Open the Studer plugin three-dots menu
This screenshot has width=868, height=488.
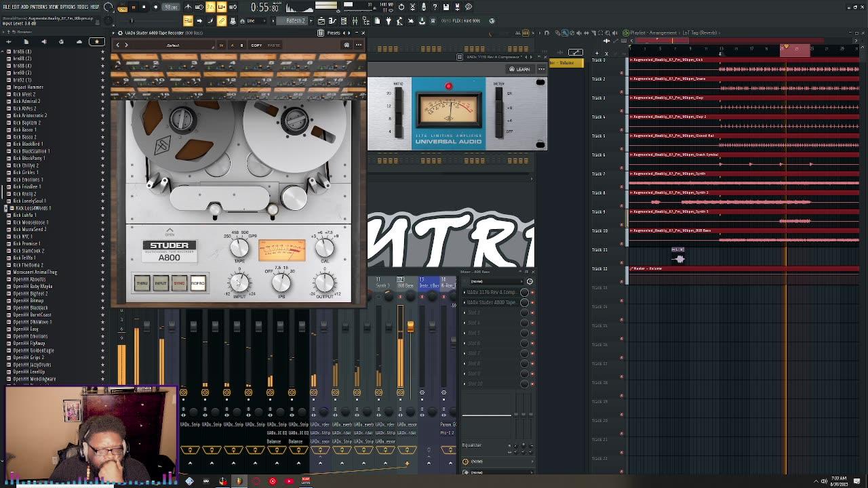[358, 45]
